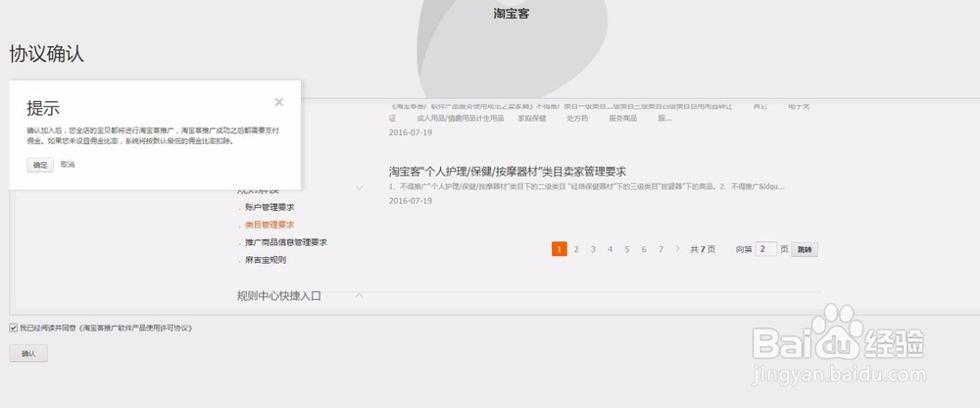Go to page 2 in the pagination
This screenshot has height=408, width=980.
[x=576, y=249]
